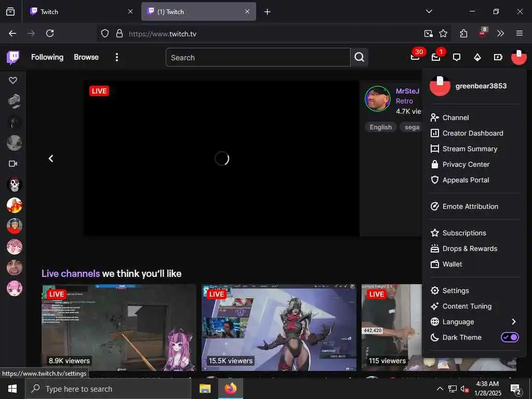Open second sidebar channel avatar
Image resolution: width=532 pixels, height=399 pixels.
point(15,122)
